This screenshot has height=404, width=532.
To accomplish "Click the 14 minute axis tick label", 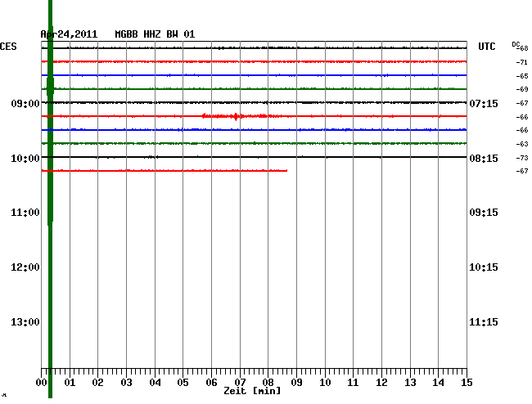I will 438,383.
